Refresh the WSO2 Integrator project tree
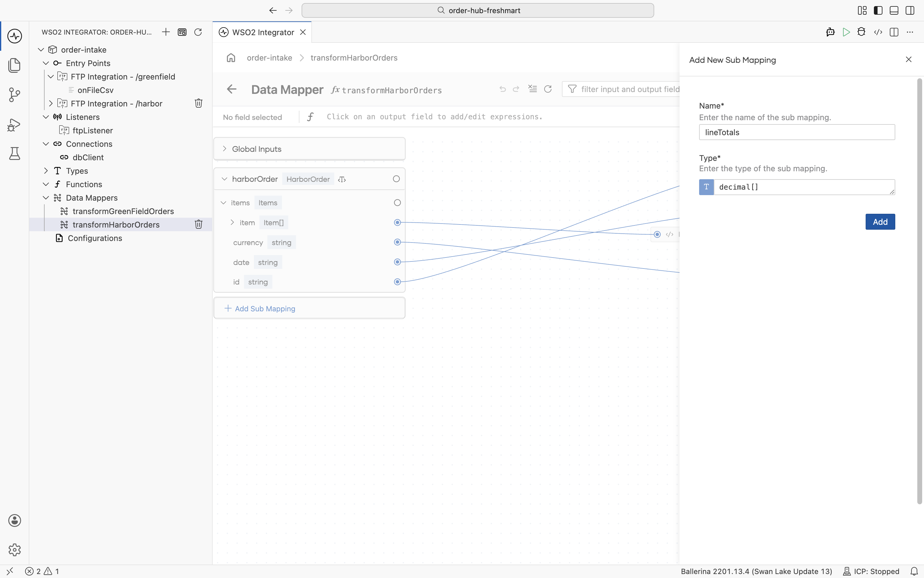This screenshot has height=578, width=924. (198, 32)
